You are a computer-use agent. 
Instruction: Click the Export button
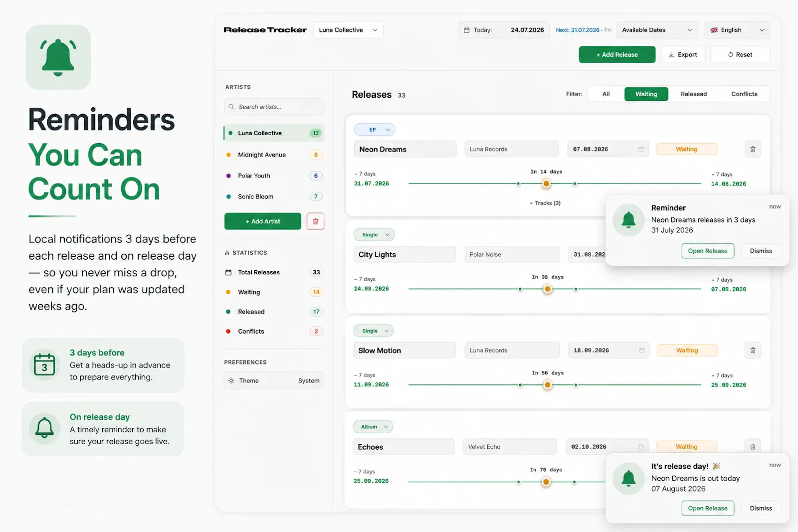[x=683, y=55]
